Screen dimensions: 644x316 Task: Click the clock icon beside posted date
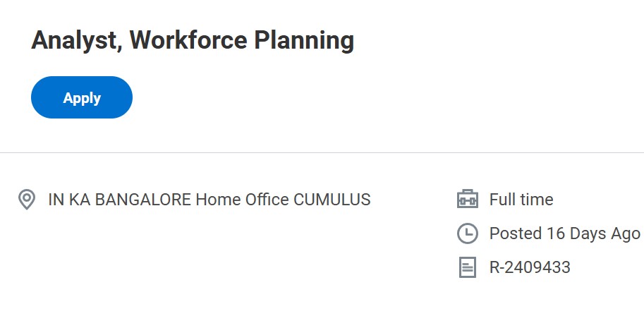(x=468, y=233)
